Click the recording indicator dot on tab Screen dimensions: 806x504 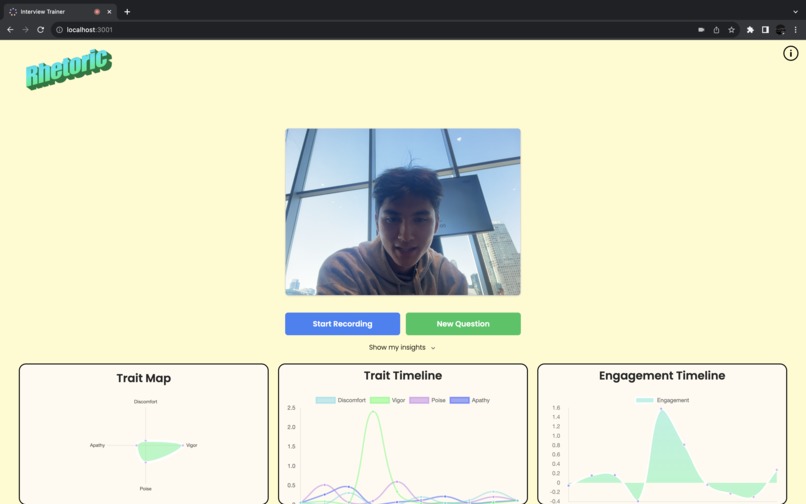pos(97,11)
